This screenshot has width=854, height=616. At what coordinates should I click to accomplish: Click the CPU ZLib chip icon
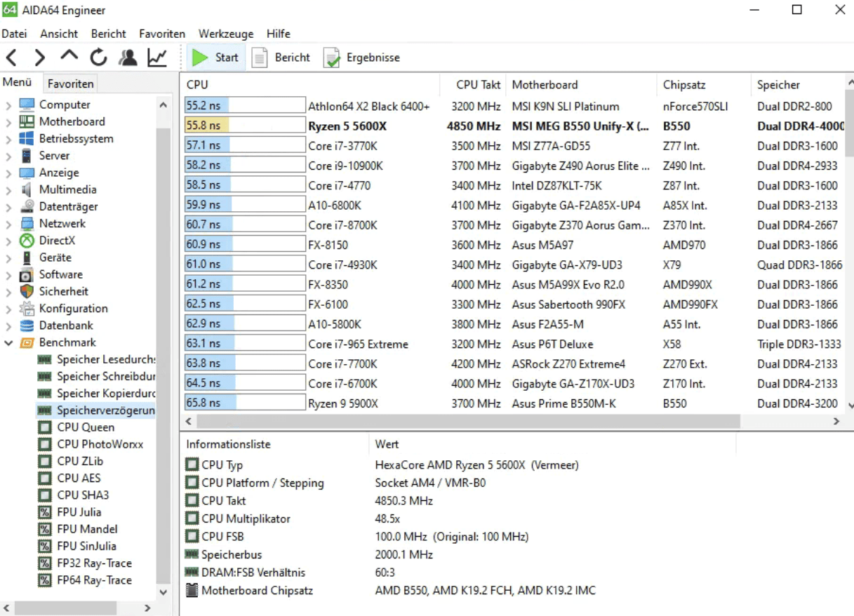click(45, 461)
